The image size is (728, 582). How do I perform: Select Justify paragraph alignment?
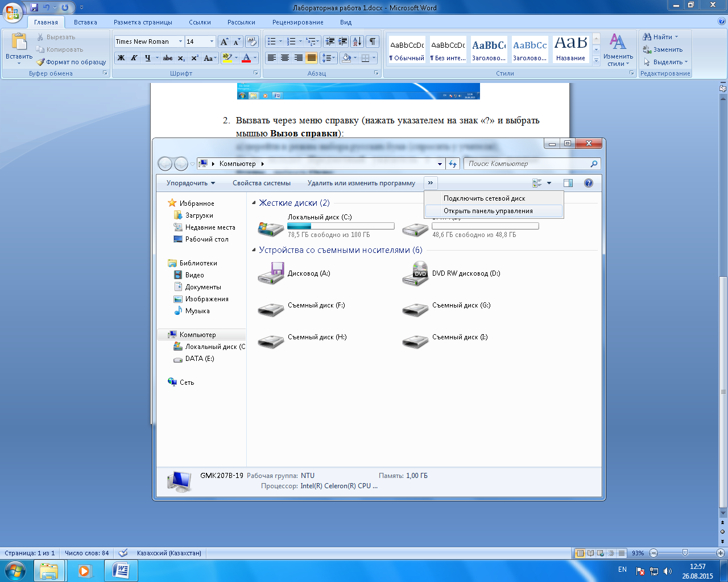tap(312, 58)
